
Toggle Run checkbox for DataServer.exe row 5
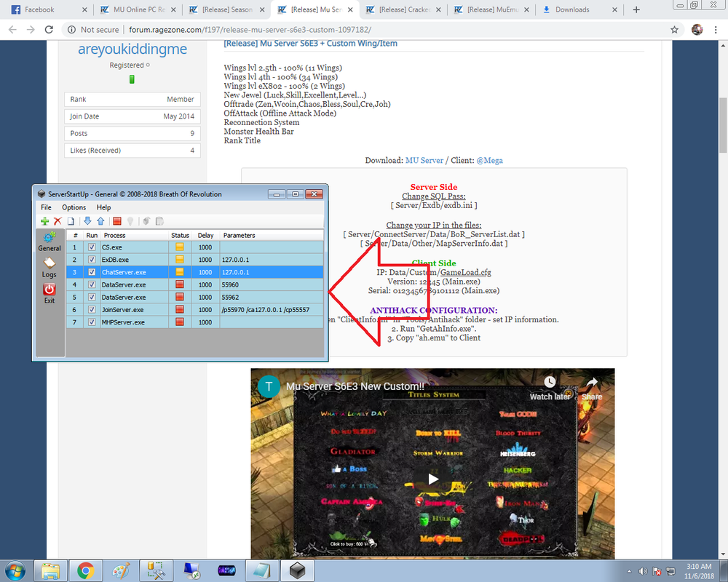(92, 297)
